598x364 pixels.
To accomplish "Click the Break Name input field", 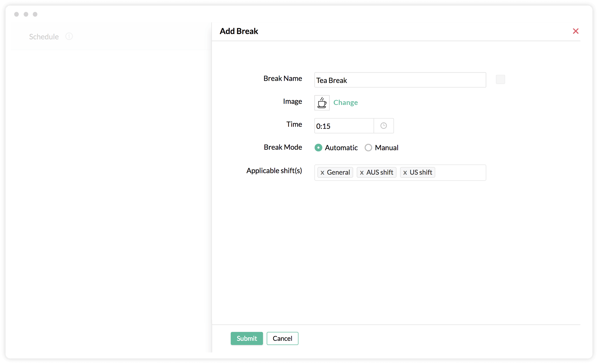I will coord(400,80).
